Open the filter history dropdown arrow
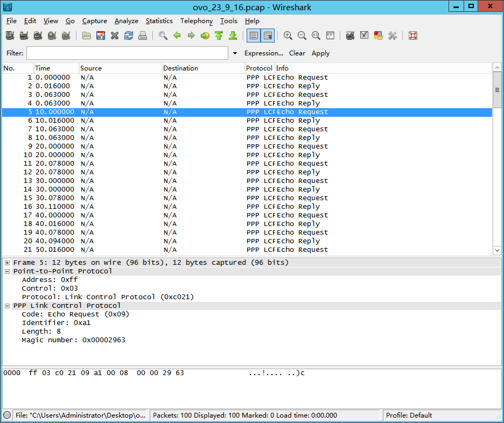Image resolution: width=504 pixels, height=423 pixels. pos(235,53)
